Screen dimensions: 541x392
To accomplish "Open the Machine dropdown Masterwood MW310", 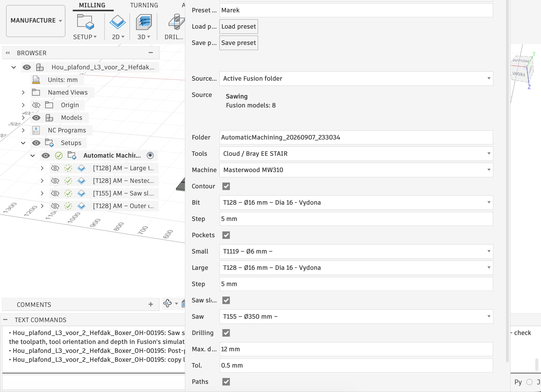I will coord(356,170).
